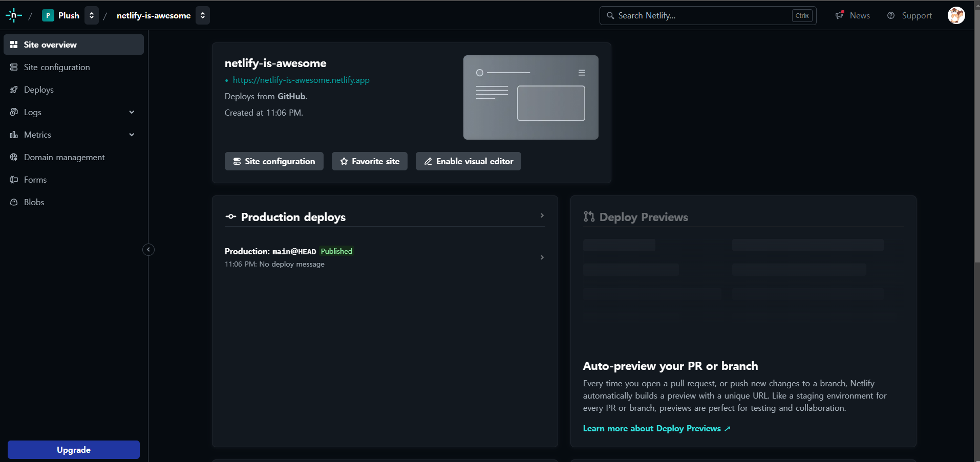Click the icon on Site configuration button
This screenshot has width=980, height=462.
pyautogui.click(x=237, y=161)
